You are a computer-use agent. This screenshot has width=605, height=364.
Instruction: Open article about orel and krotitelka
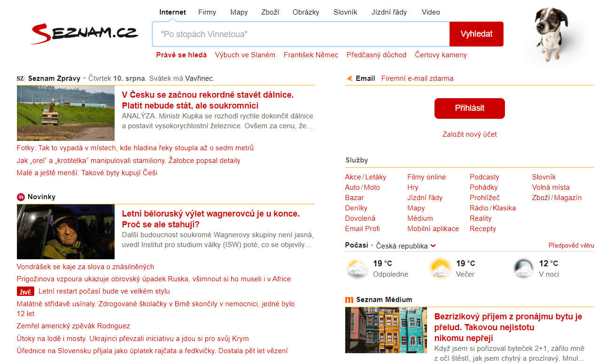[128, 161]
